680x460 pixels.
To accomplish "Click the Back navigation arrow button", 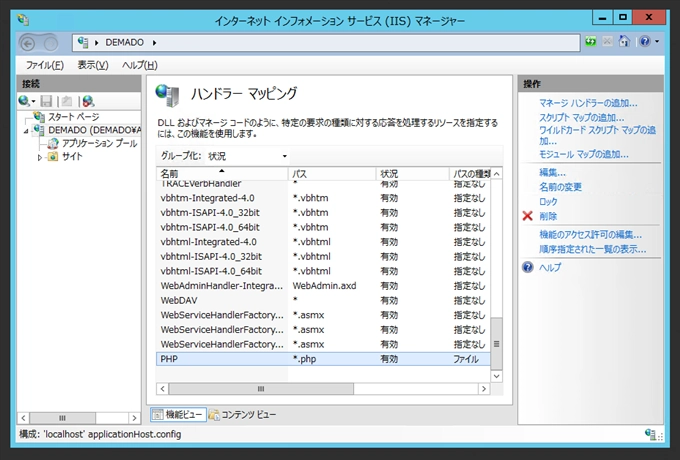I will pos(28,43).
